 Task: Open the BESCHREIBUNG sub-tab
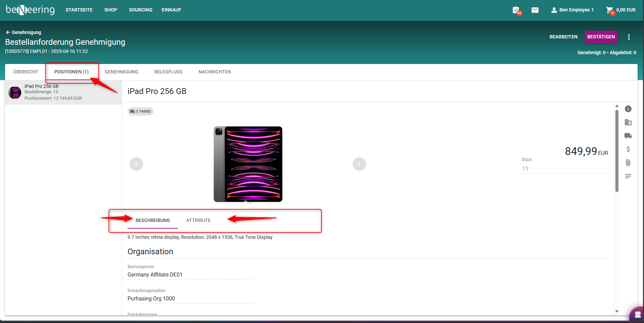[x=153, y=220]
